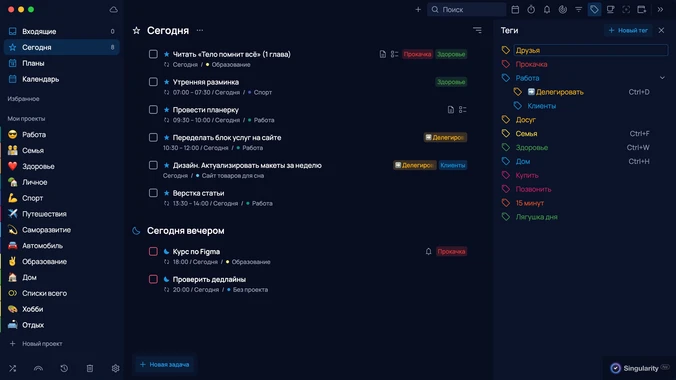Select the red Прокачка tag in tags list
676x380 pixels.
coord(531,64)
